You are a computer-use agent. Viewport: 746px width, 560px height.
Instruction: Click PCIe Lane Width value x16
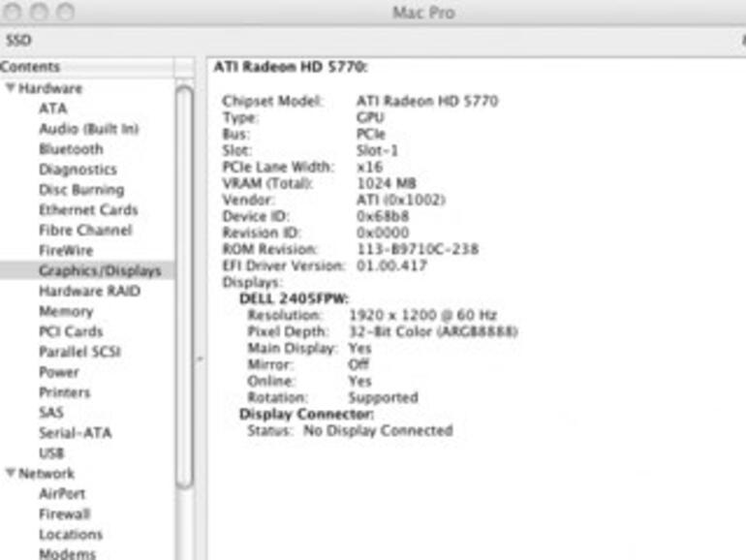(370, 167)
